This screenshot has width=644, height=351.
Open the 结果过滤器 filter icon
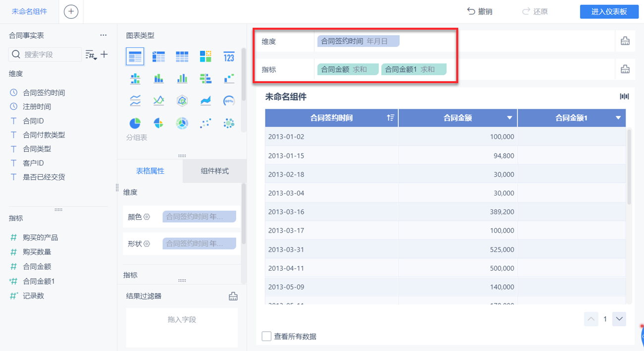(x=233, y=296)
